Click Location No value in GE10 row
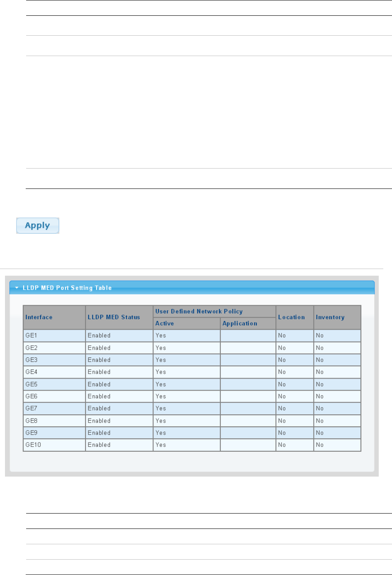The image size is (392, 575). tap(282, 445)
